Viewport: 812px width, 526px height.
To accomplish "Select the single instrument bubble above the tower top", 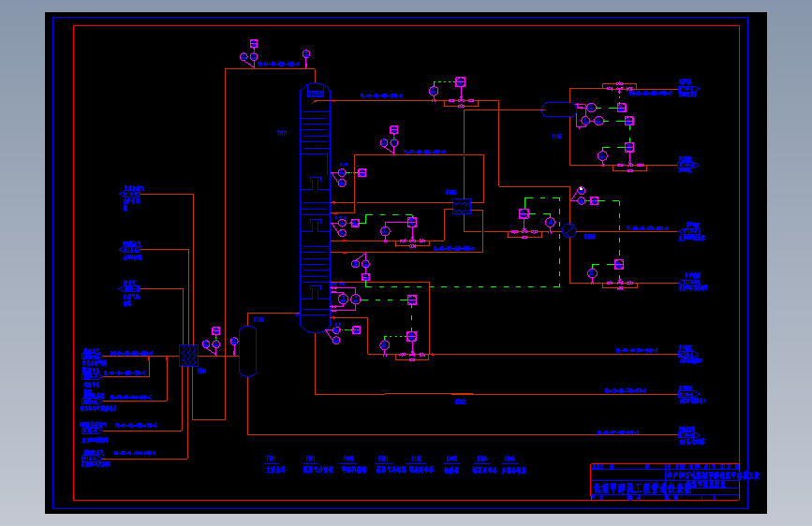I will coord(306,54).
